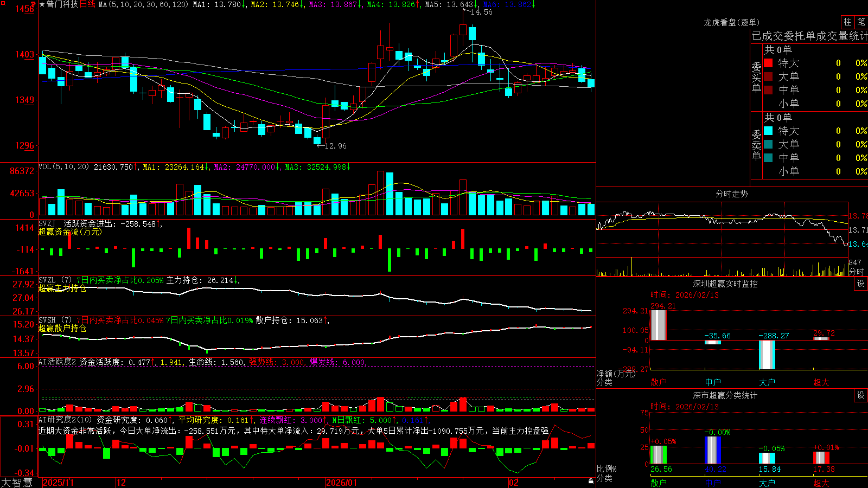Click 时间: 2026/02/13 in 实时监控 panel
Image resolution: width=868 pixels, height=488 pixels.
point(685,295)
